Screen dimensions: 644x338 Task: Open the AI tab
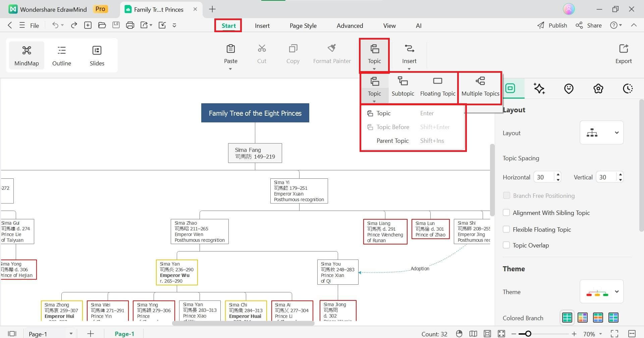click(419, 25)
